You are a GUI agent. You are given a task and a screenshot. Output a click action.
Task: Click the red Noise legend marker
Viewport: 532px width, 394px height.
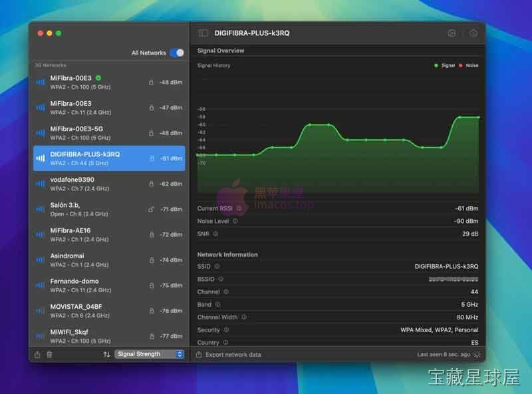(461, 65)
